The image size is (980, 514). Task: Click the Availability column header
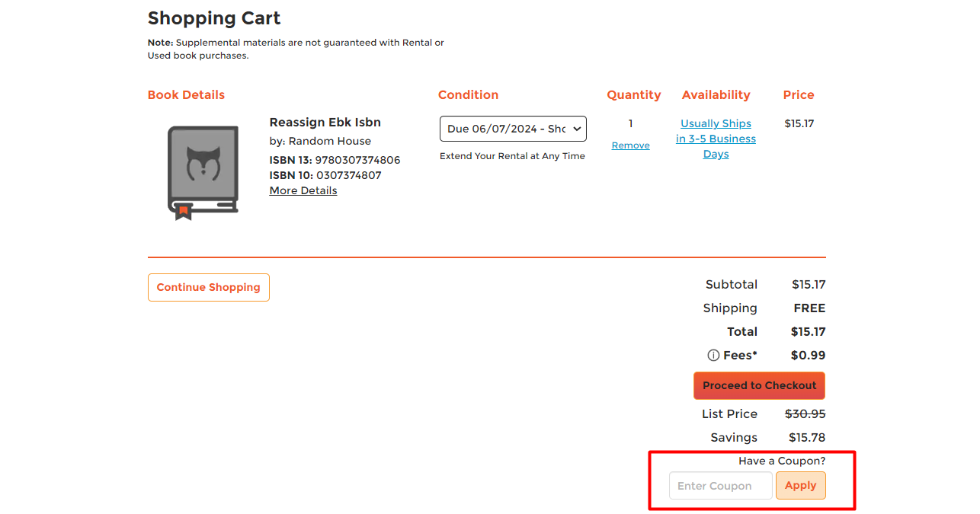point(716,95)
